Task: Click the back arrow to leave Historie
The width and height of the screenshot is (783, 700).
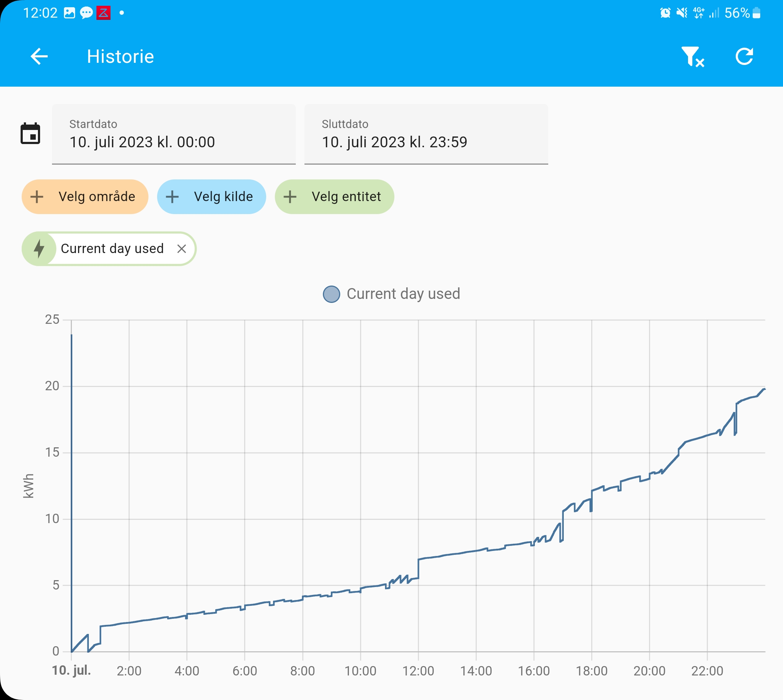Action: click(39, 57)
